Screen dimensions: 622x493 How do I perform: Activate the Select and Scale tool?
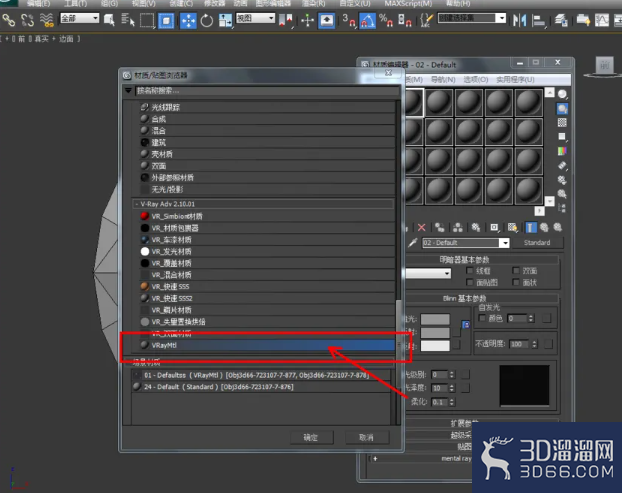coord(225,20)
